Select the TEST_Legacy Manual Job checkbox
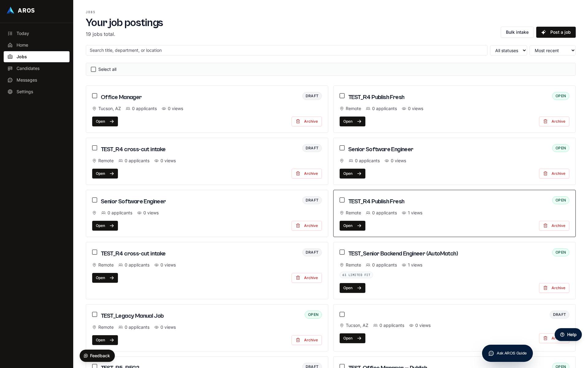This screenshot has width=588, height=368. [x=95, y=314]
